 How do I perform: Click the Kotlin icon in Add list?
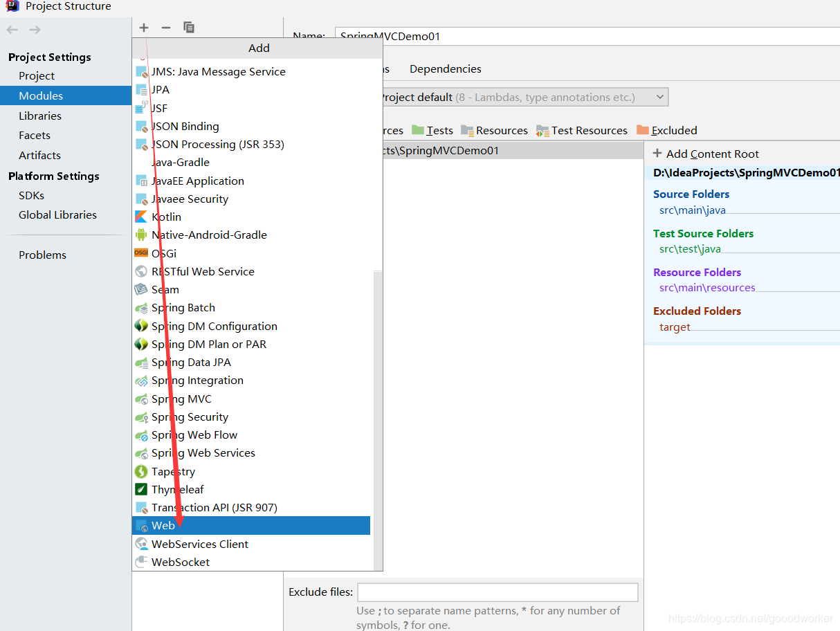coord(141,217)
